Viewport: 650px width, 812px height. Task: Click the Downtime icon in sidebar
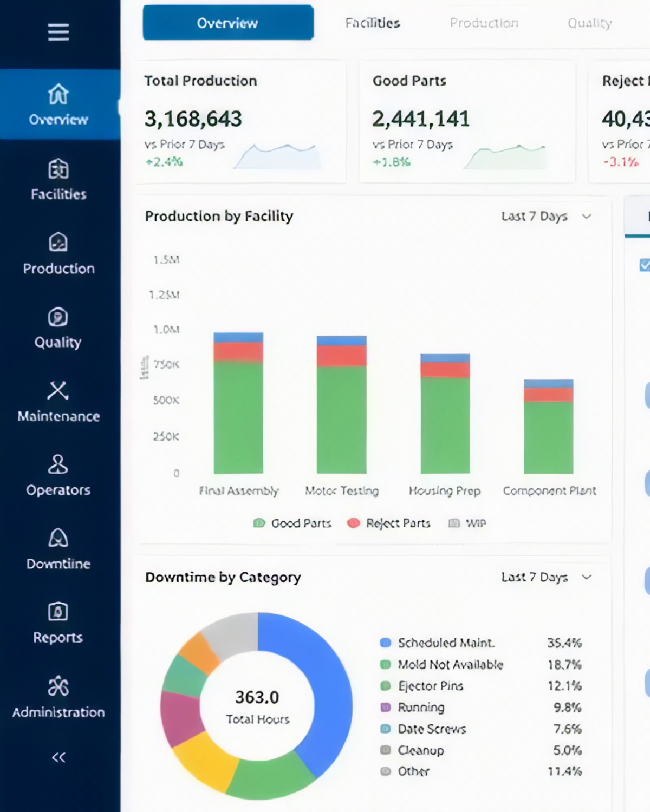(x=58, y=538)
